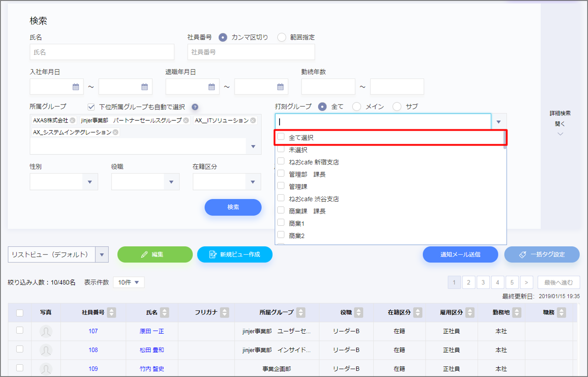
Task: Click the 通知メール送信 button
Action: pyautogui.click(x=460, y=254)
